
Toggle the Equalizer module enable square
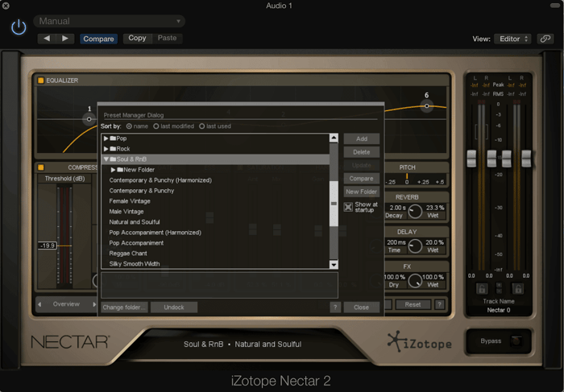pyautogui.click(x=40, y=80)
